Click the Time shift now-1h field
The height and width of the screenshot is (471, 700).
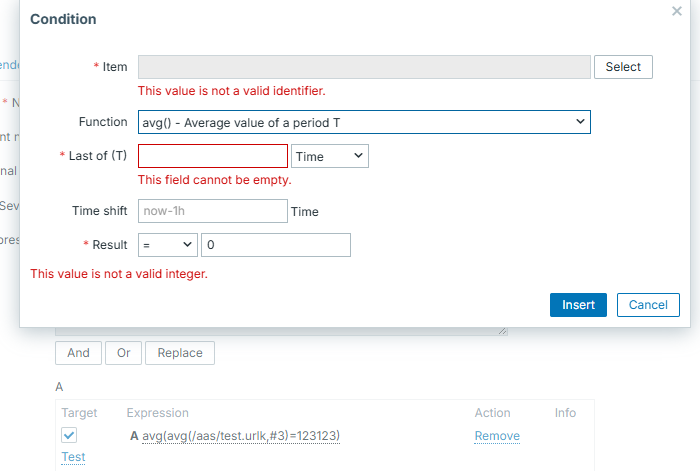click(x=212, y=211)
